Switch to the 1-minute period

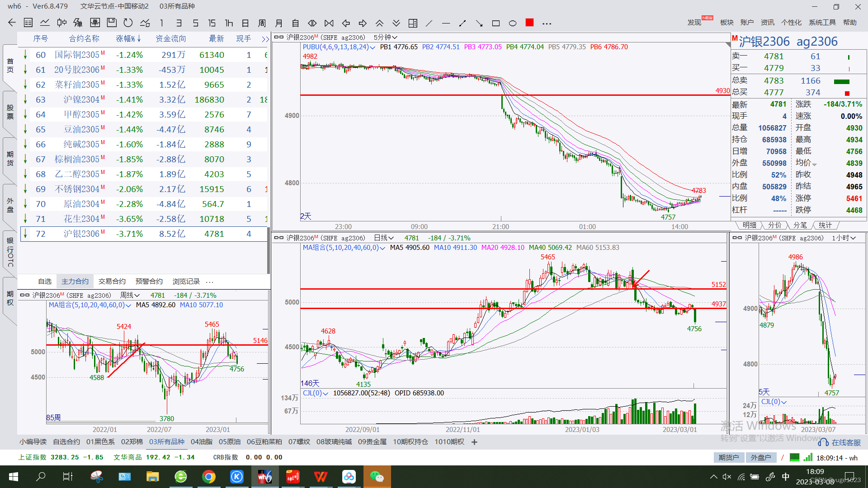point(161,23)
